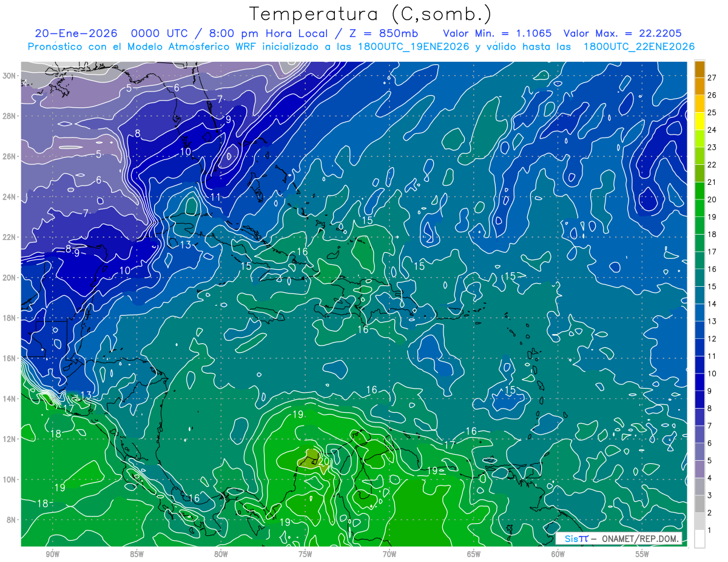Click the 'SisTT - ONAMET/REP.DOM.' credit label
The image size is (728, 562).
619,539
